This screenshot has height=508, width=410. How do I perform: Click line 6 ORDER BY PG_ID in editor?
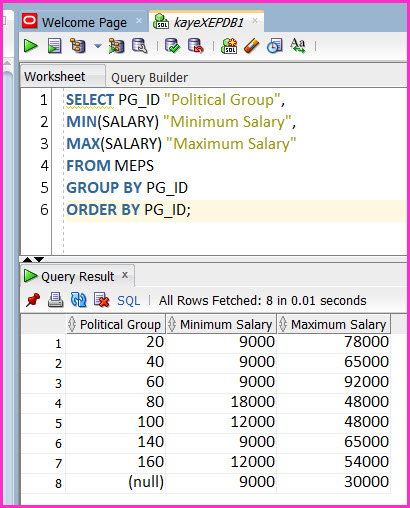coord(128,210)
